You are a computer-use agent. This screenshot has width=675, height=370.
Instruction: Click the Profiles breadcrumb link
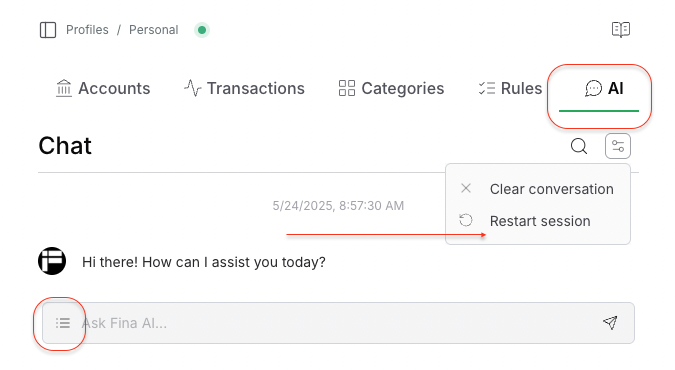pyautogui.click(x=87, y=30)
